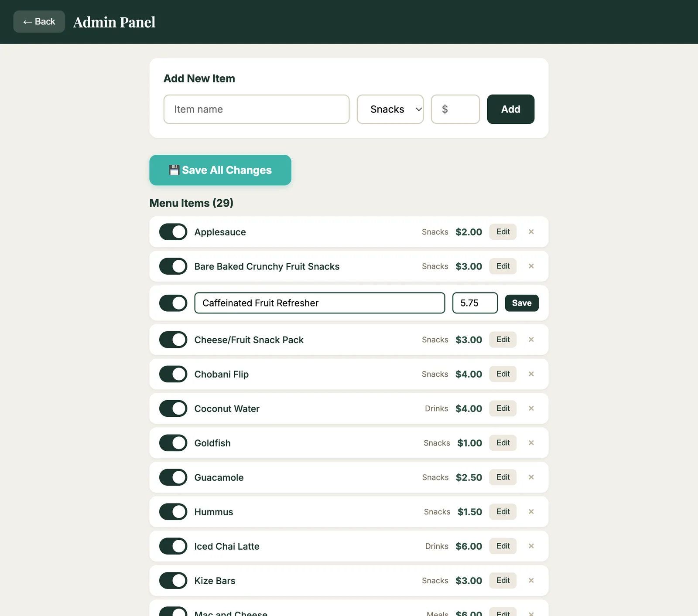This screenshot has height=616, width=698.
Task: Edit the Applesauce item
Action: [503, 232]
